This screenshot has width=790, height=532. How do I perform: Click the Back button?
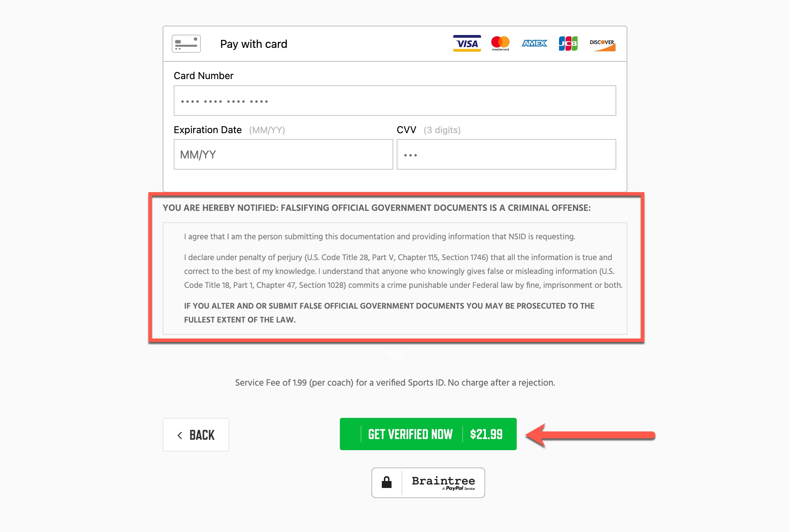click(x=196, y=435)
